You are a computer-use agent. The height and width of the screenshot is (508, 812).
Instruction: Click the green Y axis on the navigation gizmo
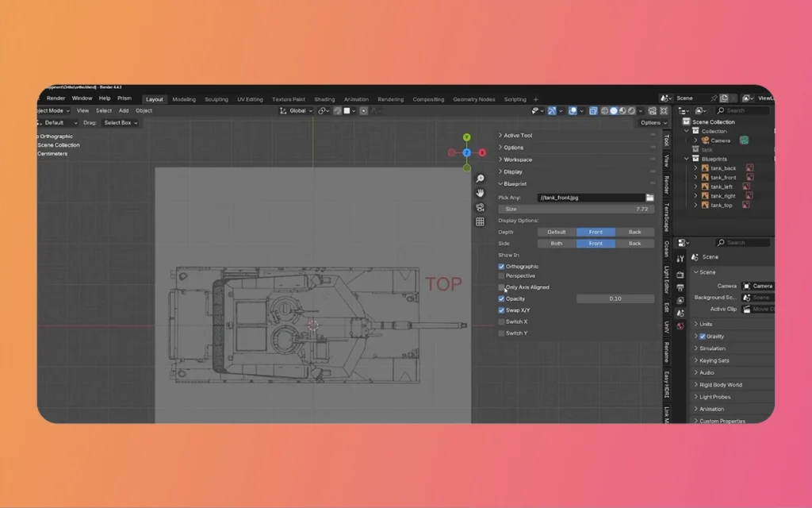[x=466, y=137]
